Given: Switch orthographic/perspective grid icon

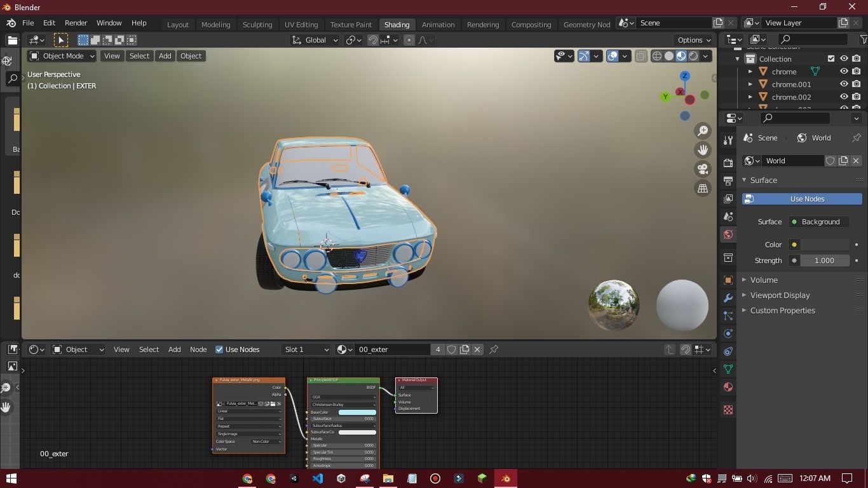Looking at the screenshot, I should pos(703,188).
